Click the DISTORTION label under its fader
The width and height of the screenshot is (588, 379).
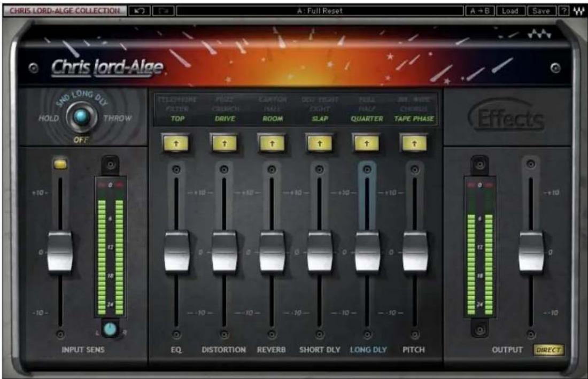pyautogui.click(x=224, y=350)
